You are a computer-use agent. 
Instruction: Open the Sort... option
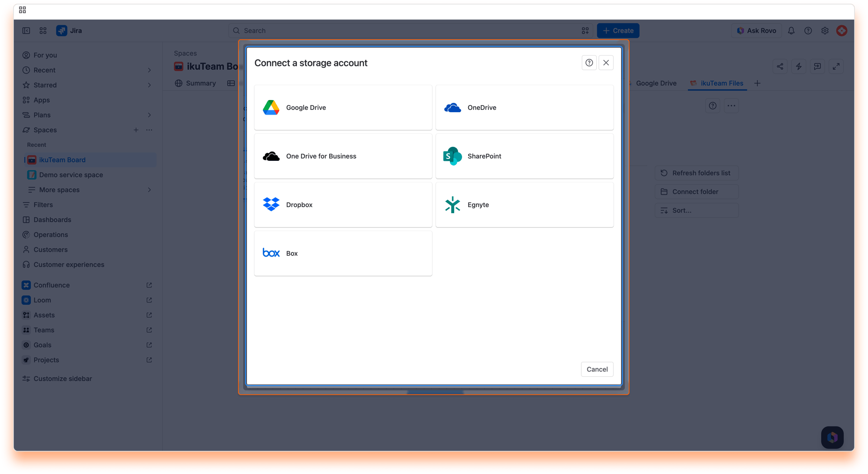click(x=696, y=210)
